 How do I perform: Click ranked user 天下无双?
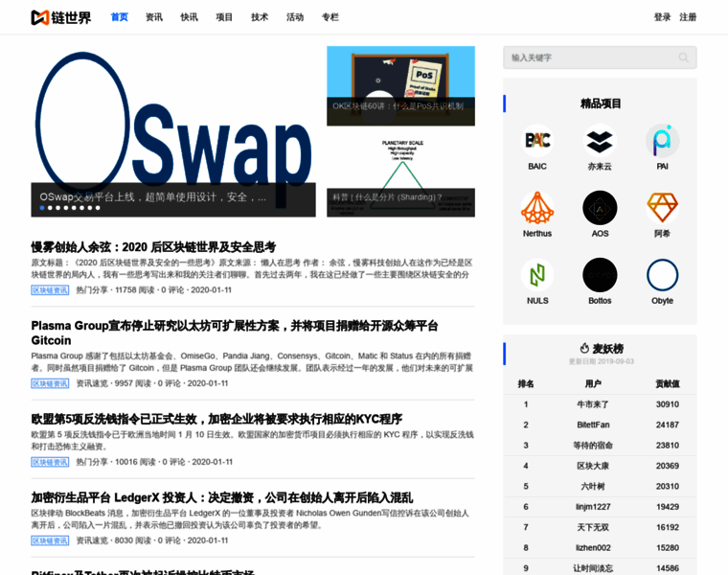(x=593, y=527)
